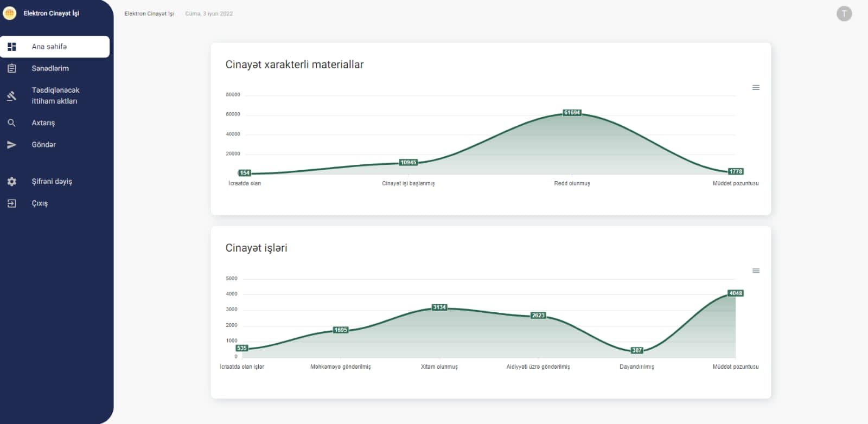This screenshot has height=424, width=868.
Task: Click the Göndər paper plane icon
Action: pyautogui.click(x=11, y=145)
